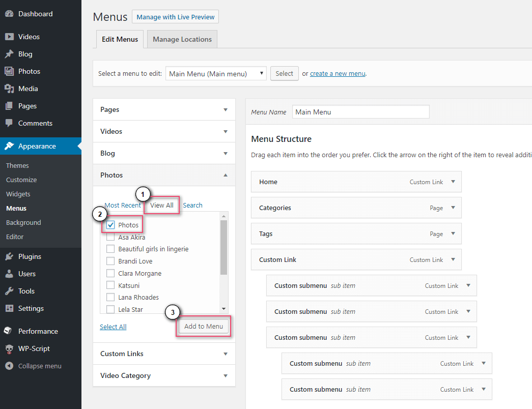Click the Collapse menu arrow icon
The width and height of the screenshot is (532, 409).
(x=9, y=366)
